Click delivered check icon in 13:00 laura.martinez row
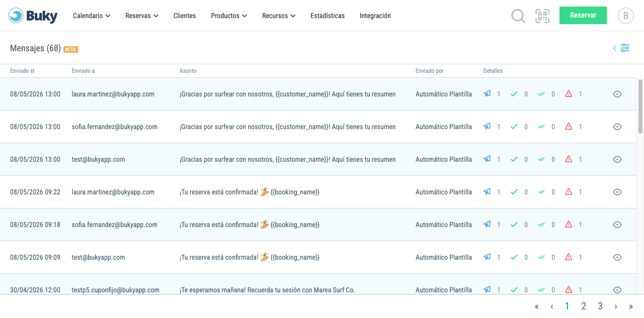 pos(514,94)
